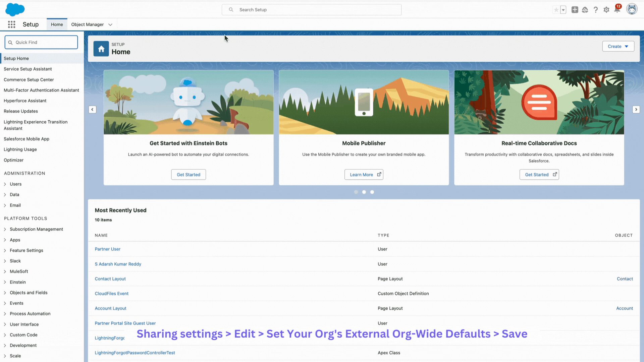Image resolution: width=644 pixels, height=362 pixels.
Task: Open the Help and Training icon
Action: (596, 10)
